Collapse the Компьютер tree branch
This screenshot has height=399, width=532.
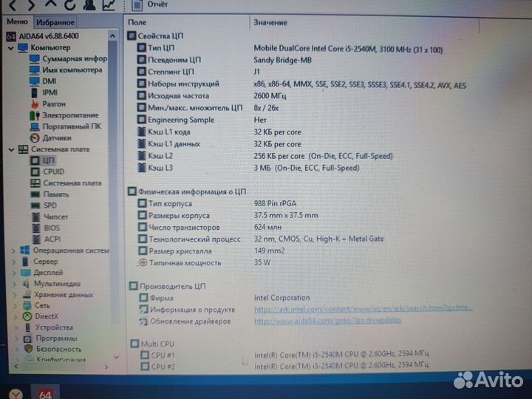click(x=11, y=48)
